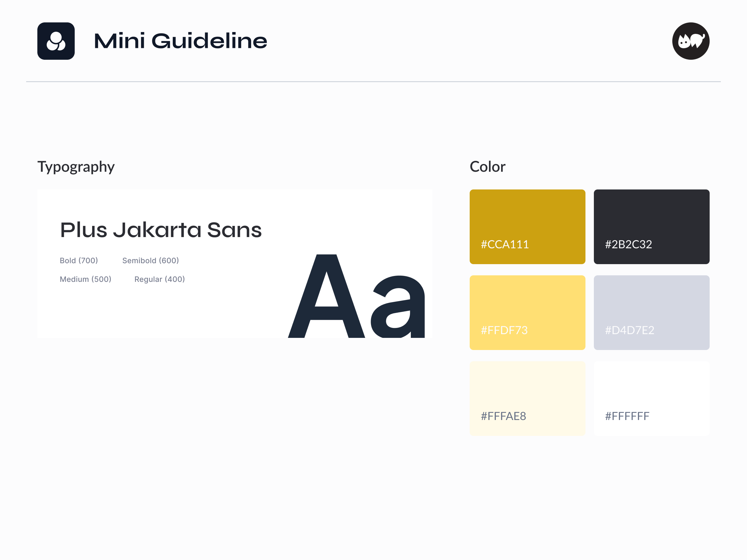Click the Bold (700) weight label
This screenshot has width=747, height=560.
79,260
